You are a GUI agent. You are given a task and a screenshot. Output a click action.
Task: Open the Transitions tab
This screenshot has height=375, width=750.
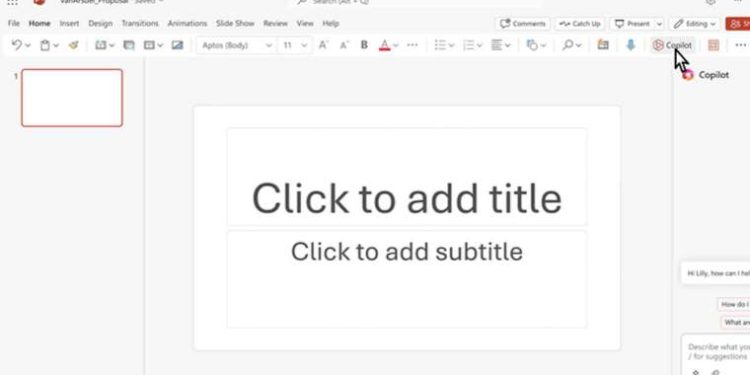coord(140,23)
